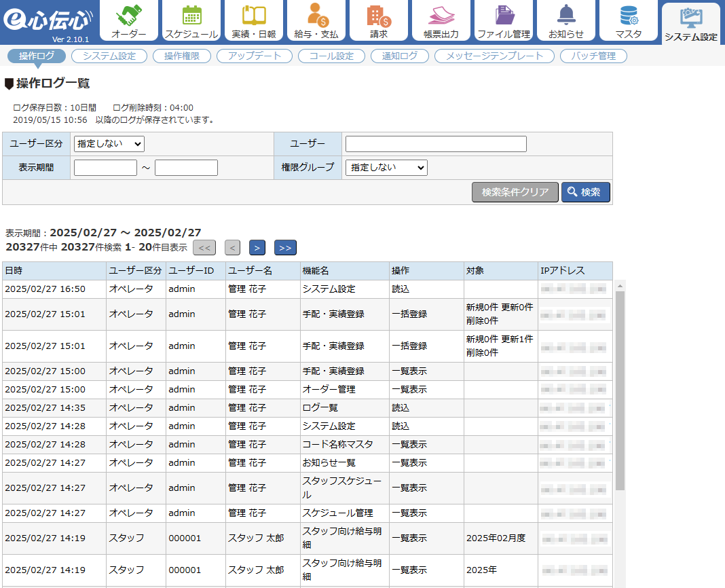The height and width of the screenshot is (588, 725).
Task: Click the ユーザー名 column header
Action: pyautogui.click(x=263, y=271)
